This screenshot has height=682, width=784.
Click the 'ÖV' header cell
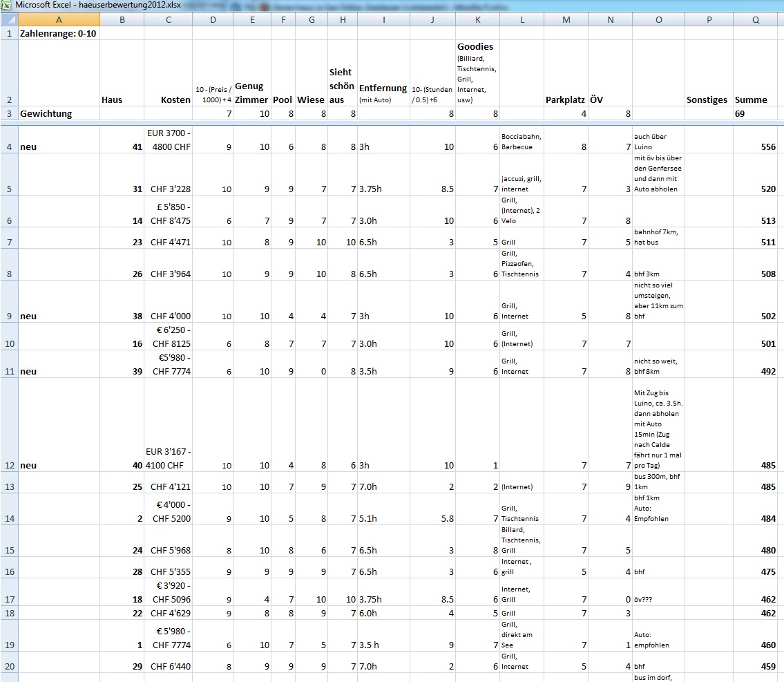coord(610,73)
